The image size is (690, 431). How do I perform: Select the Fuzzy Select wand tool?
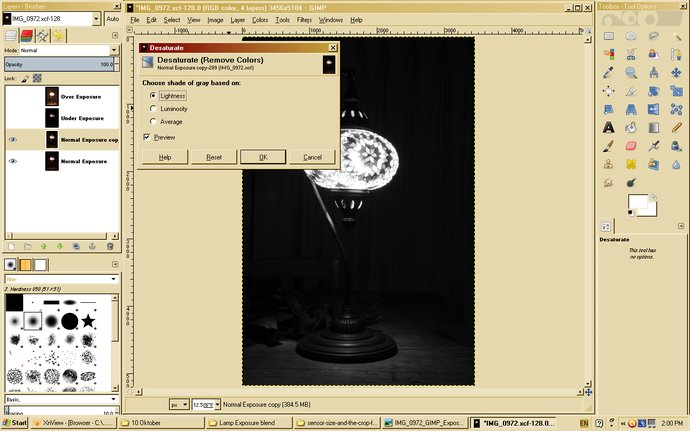[676, 36]
